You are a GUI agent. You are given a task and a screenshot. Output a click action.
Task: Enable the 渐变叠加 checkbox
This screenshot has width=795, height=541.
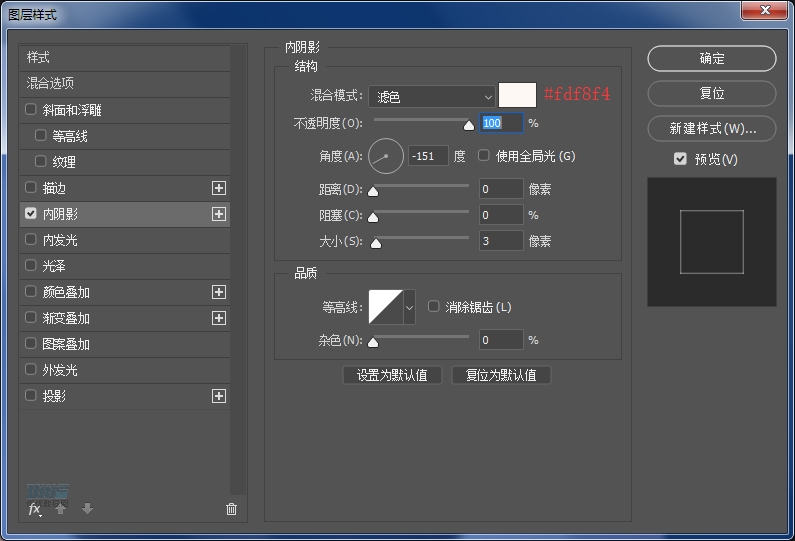[31, 317]
